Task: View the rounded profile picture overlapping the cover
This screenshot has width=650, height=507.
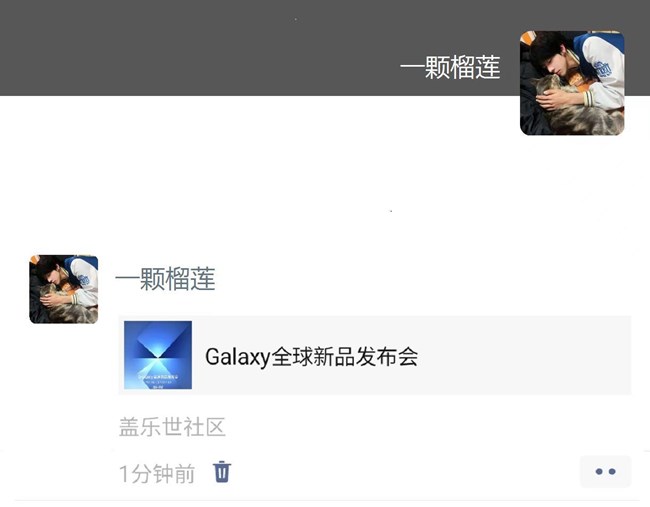Action: coord(572,83)
